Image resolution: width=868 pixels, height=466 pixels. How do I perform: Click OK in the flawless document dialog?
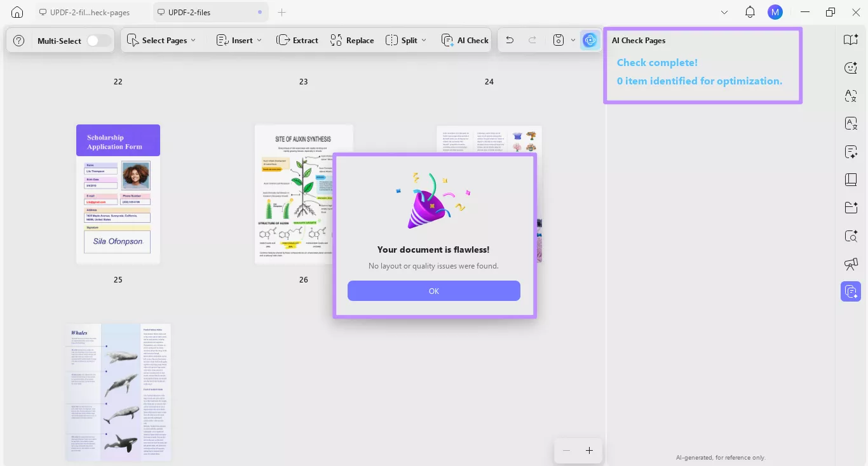[x=434, y=291]
